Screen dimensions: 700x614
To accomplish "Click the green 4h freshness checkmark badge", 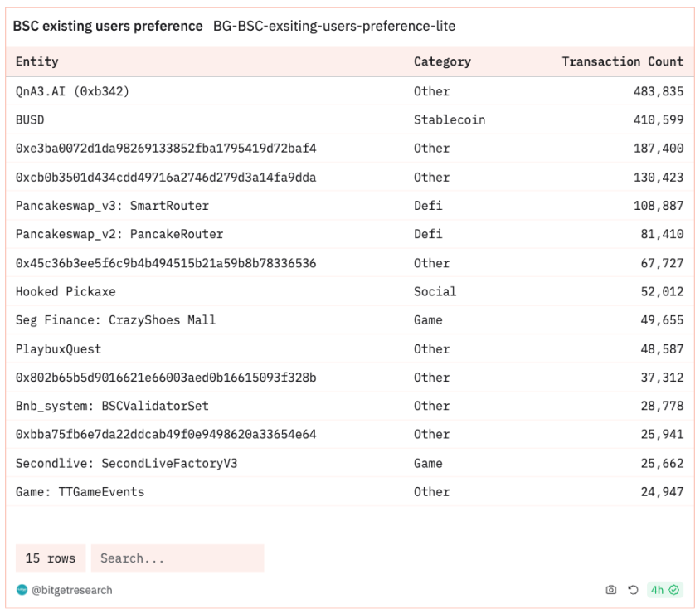I will click(664, 590).
